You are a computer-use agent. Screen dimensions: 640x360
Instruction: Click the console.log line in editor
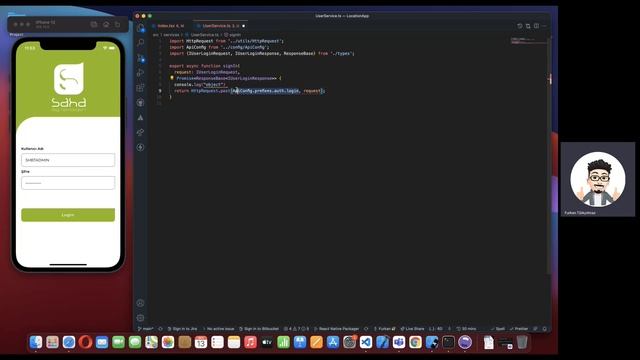200,84
